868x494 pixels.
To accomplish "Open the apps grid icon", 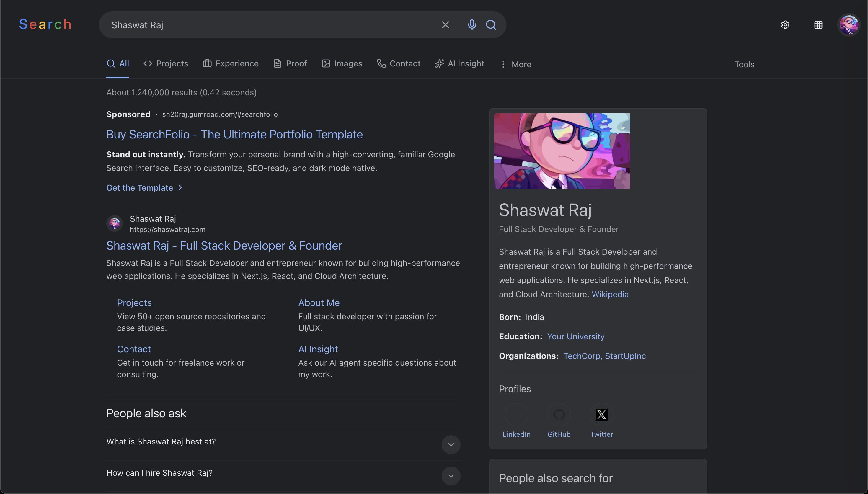I will click(x=818, y=25).
